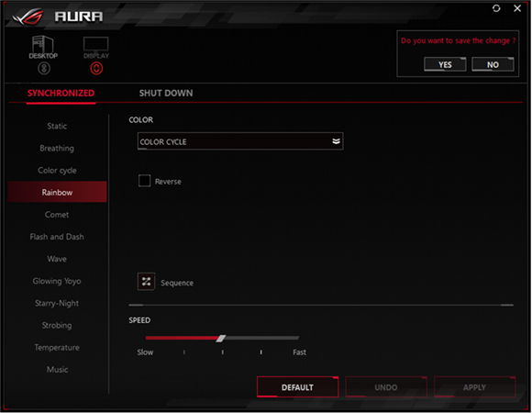Viewport: 532px width, 413px height.
Task: Expand color list via double-chevron arrow
Action: 336,141
